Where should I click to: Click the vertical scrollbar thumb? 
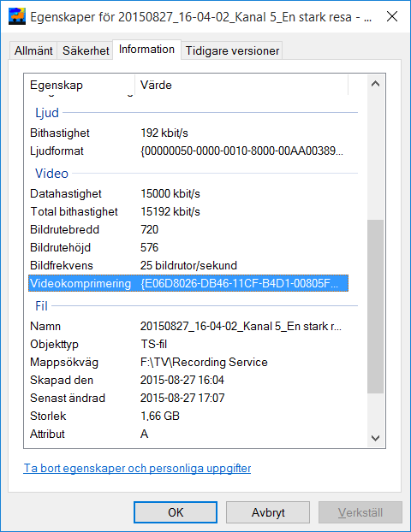[x=375, y=307]
